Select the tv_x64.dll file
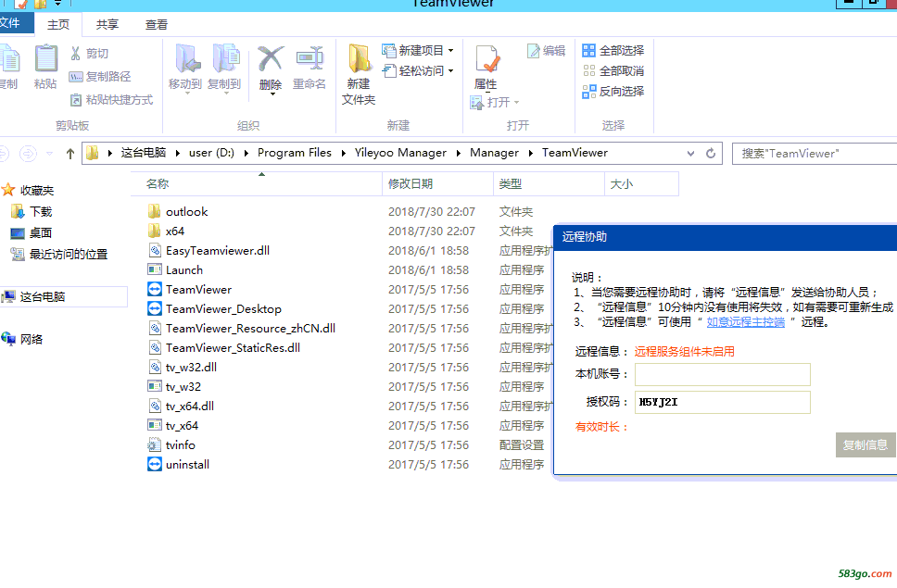The height and width of the screenshot is (588, 897). (x=182, y=407)
